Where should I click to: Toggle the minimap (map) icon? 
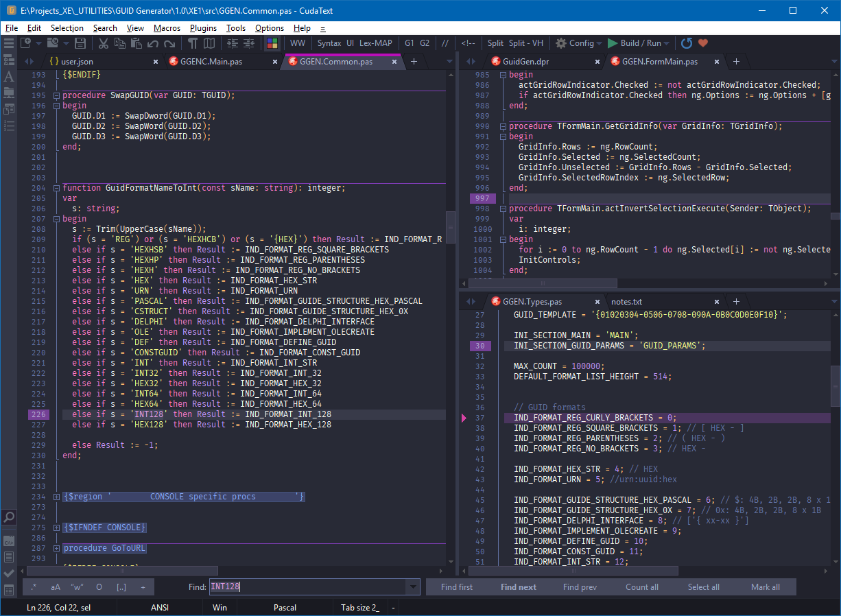point(209,43)
